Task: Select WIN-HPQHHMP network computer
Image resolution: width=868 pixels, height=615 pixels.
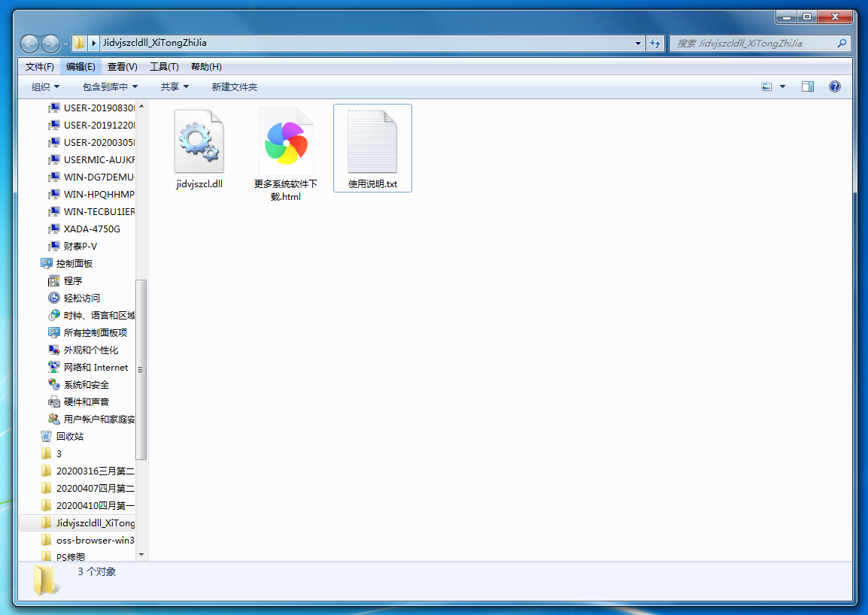Action: pos(91,194)
